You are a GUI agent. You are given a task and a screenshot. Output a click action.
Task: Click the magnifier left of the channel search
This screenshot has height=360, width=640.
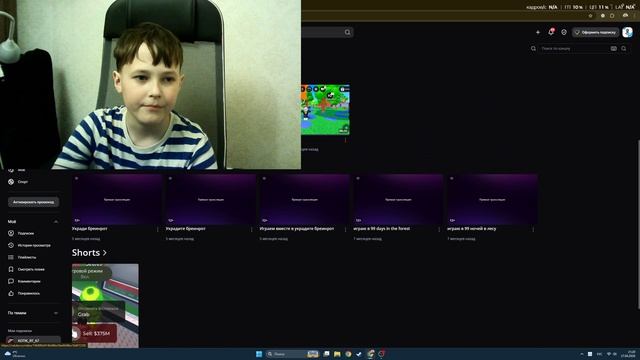[533, 49]
